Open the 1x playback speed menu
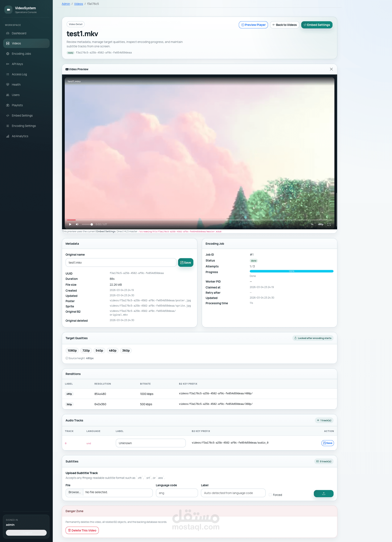Viewport: 392px width, 542px height. 312,225
